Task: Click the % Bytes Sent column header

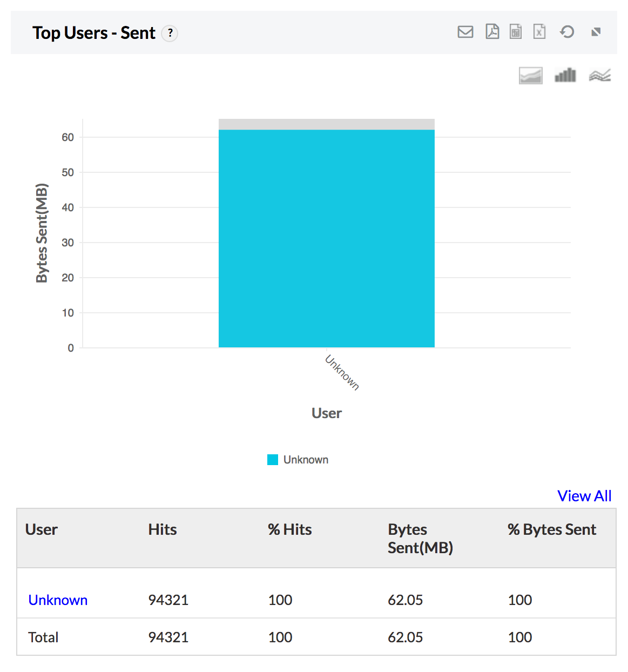Action: (552, 529)
